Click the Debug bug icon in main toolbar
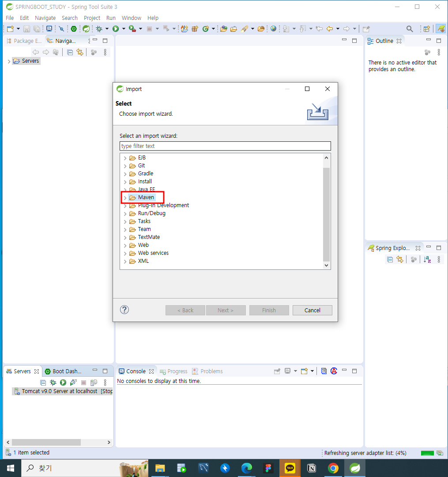Image resolution: width=448 pixels, height=477 pixels. coord(99,29)
